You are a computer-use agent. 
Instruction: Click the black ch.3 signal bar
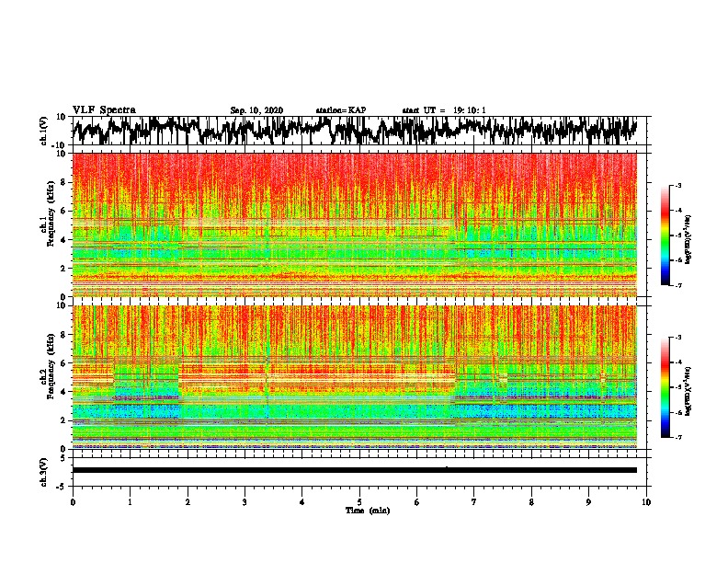pos(355,470)
